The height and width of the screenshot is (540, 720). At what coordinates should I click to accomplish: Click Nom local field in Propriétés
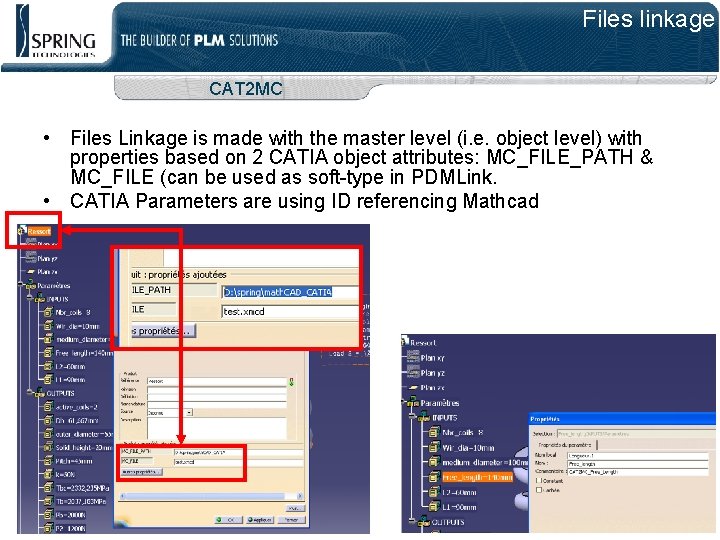637,456
